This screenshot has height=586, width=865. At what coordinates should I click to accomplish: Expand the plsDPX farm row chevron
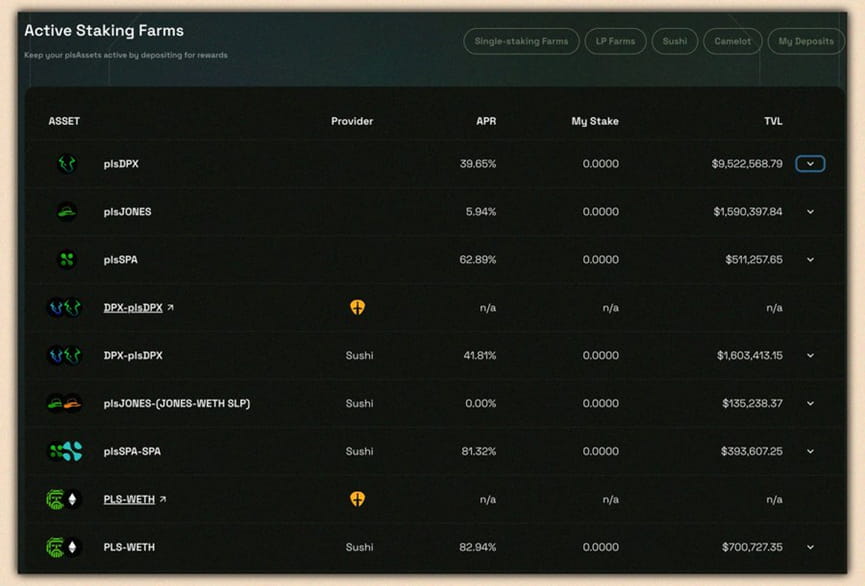point(810,164)
